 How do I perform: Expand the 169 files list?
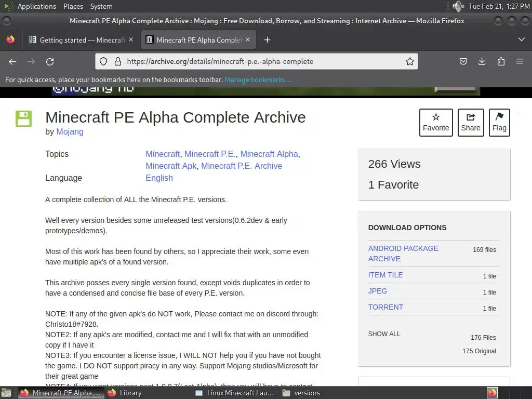[485, 250]
